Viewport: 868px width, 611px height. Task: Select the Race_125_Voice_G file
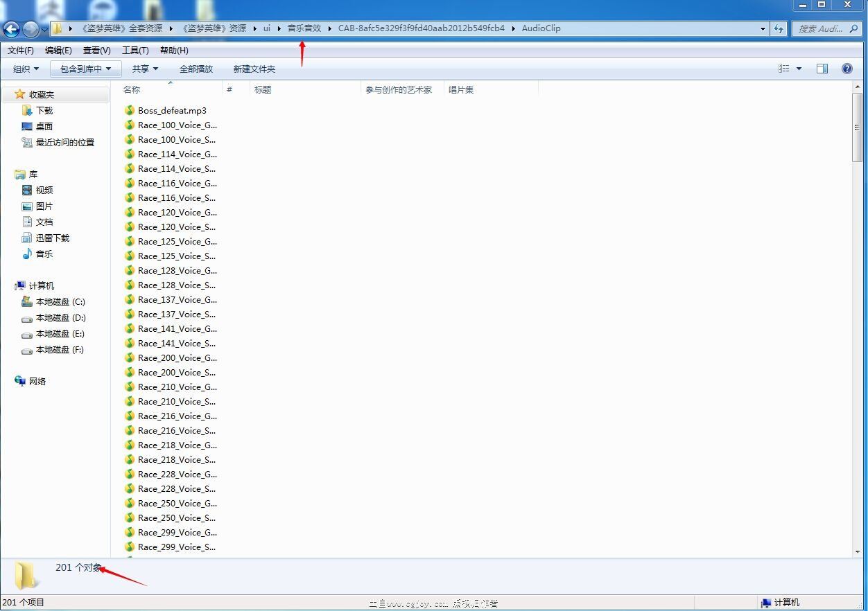(177, 241)
